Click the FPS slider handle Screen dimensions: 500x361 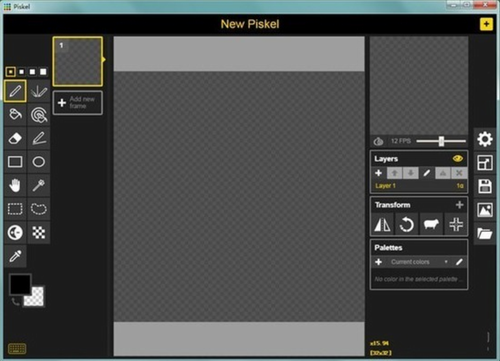(441, 141)
